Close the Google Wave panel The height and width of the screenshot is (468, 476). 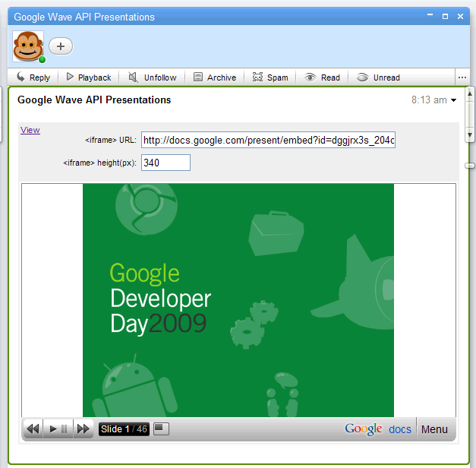tap(460, 17)
